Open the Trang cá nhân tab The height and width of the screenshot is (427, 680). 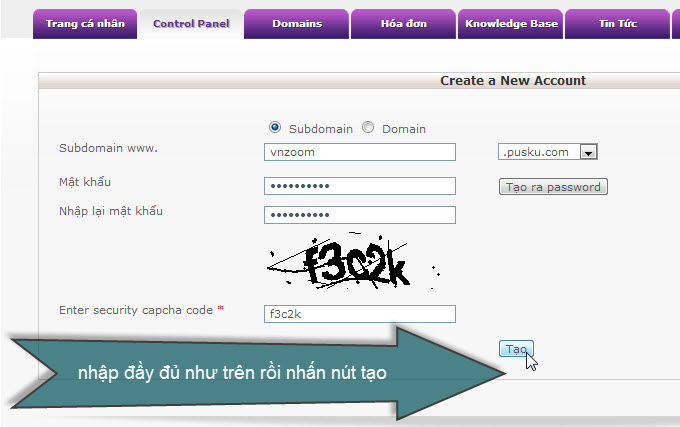pos(85,24)
